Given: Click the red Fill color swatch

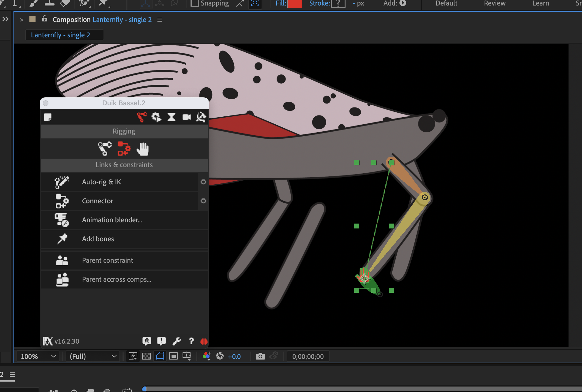Looking at the screenshot, I should [294, 4].
